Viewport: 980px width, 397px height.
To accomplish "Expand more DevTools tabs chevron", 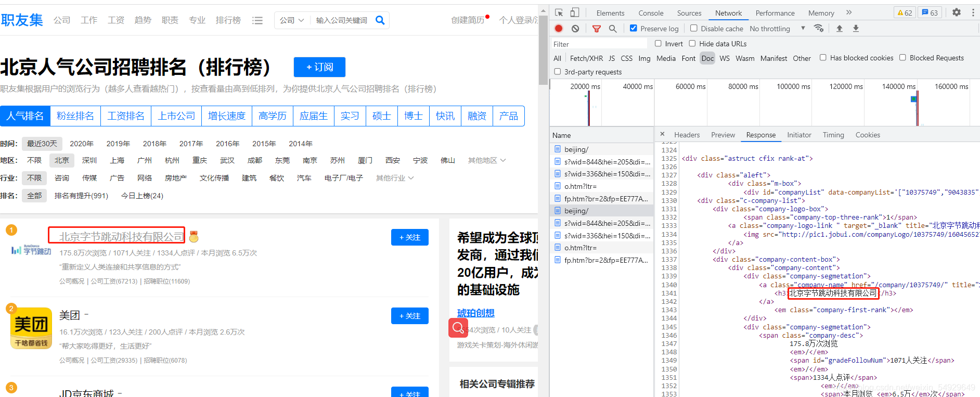I will (x=849, y=12).
